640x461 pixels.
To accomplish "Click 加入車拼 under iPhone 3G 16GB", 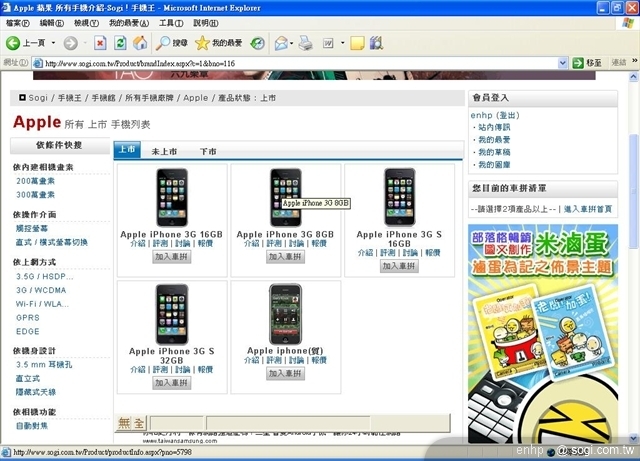I will 171,257.
